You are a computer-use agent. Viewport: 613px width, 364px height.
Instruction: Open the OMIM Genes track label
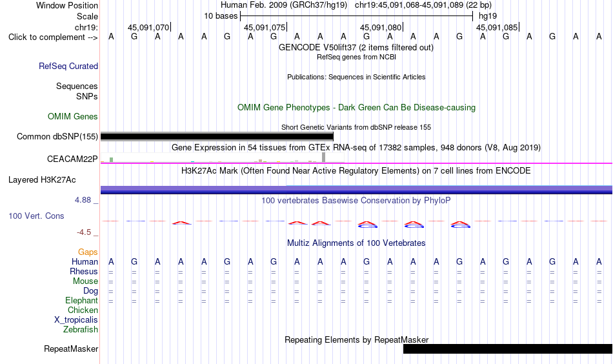pyautogui.click(x=73, y=117)
